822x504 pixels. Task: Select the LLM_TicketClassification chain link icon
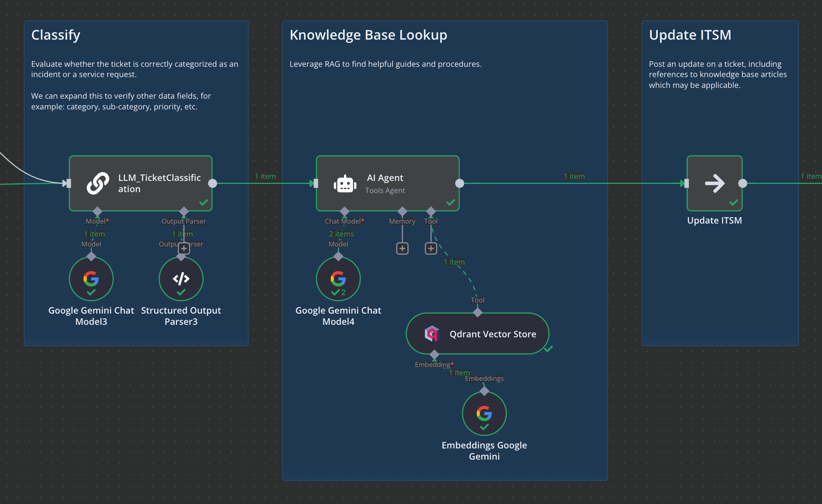click(x=98, y=184)
